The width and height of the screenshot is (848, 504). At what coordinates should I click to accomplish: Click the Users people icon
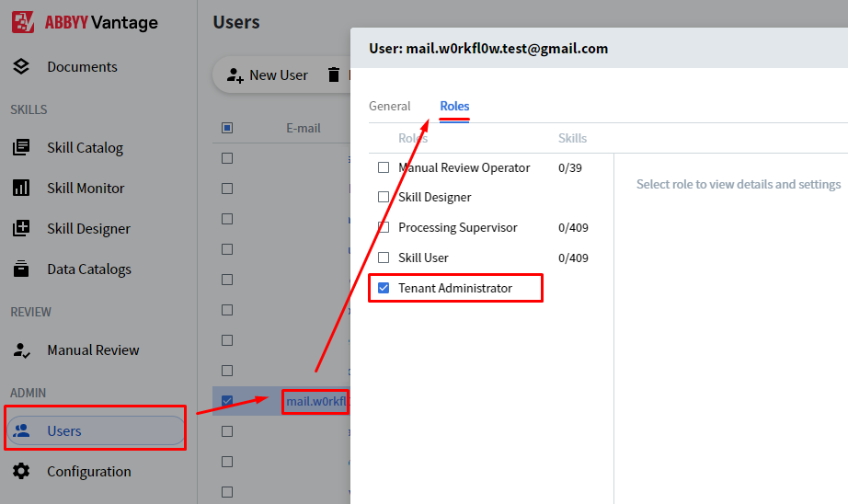[22, 430]
